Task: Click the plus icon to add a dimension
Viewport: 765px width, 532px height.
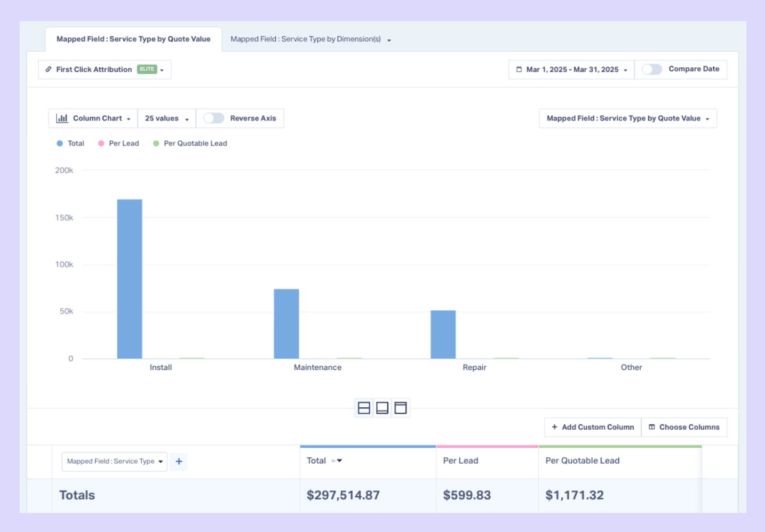Action: 179,462
